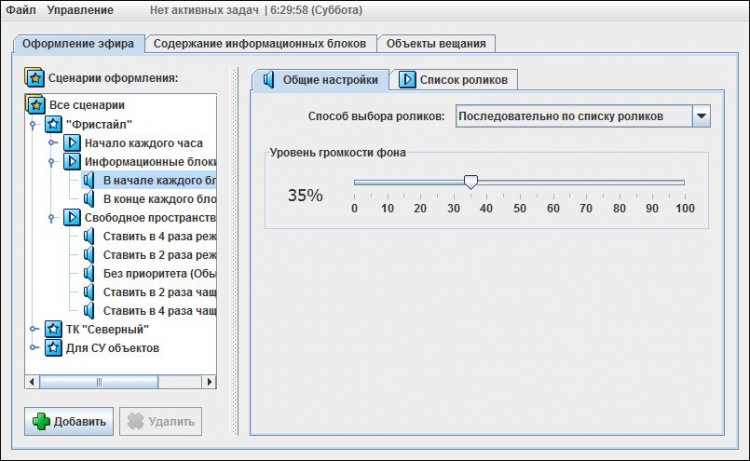Click the green plus icon on Добавить
This screenshot has width=750, height=461.
(41, 421)
